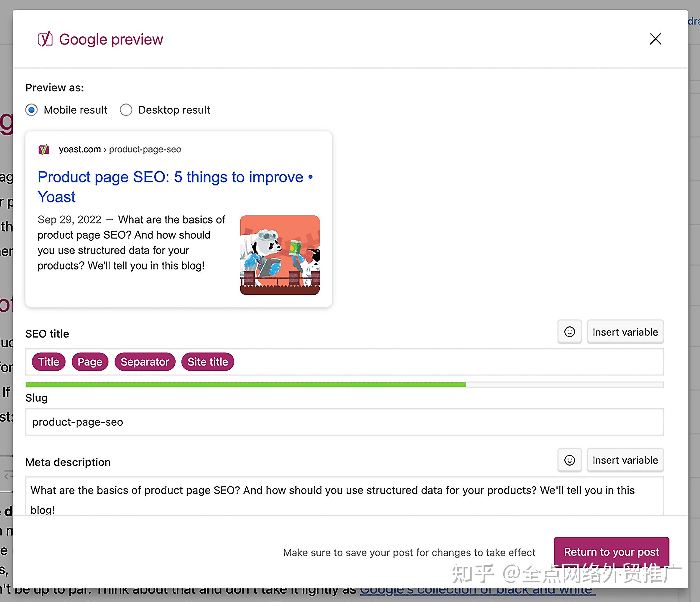Select the Site title variable tag
This screenshot has width=700, height=602.
click(x=208, y=362)
